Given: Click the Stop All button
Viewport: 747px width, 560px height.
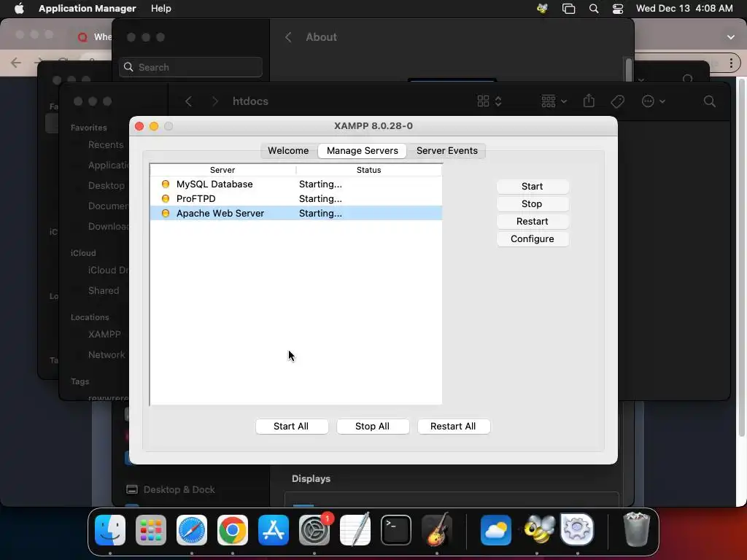Looking at the screenshot, I should click(373, 426).
